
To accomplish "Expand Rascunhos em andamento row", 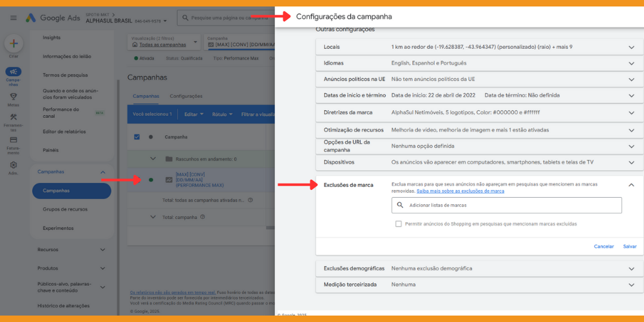I will [153, 159].
